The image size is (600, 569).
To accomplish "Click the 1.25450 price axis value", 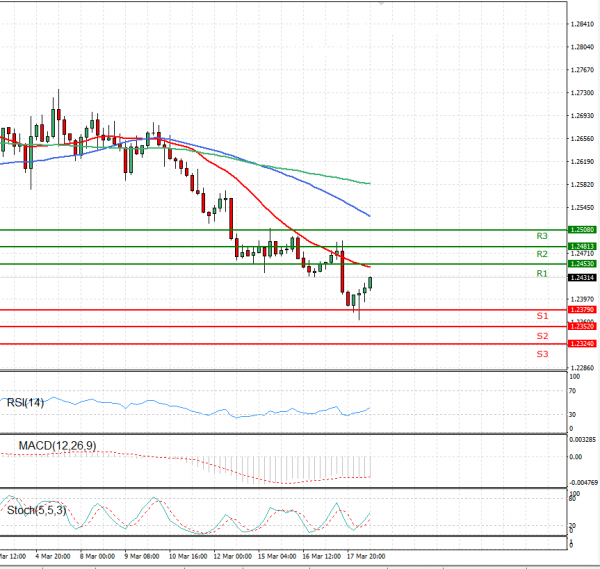I will click(582, 208).
